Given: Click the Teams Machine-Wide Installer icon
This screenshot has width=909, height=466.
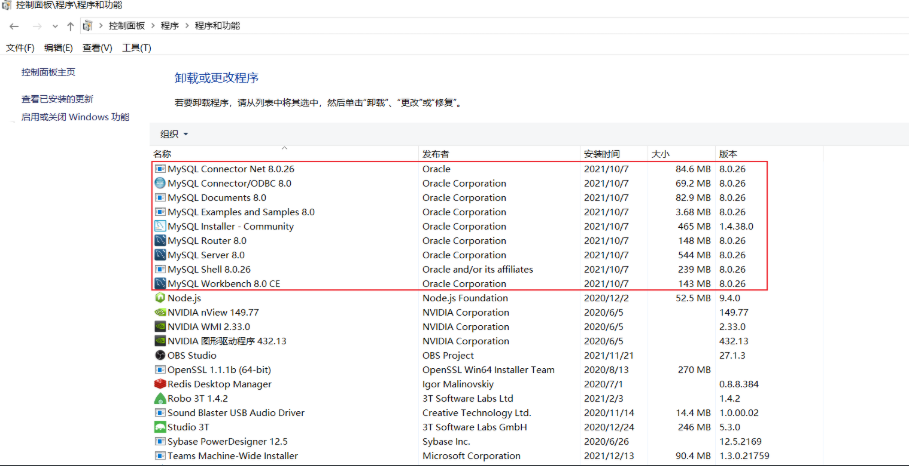Looking at the screenshot, I should [x=161, y=456].
